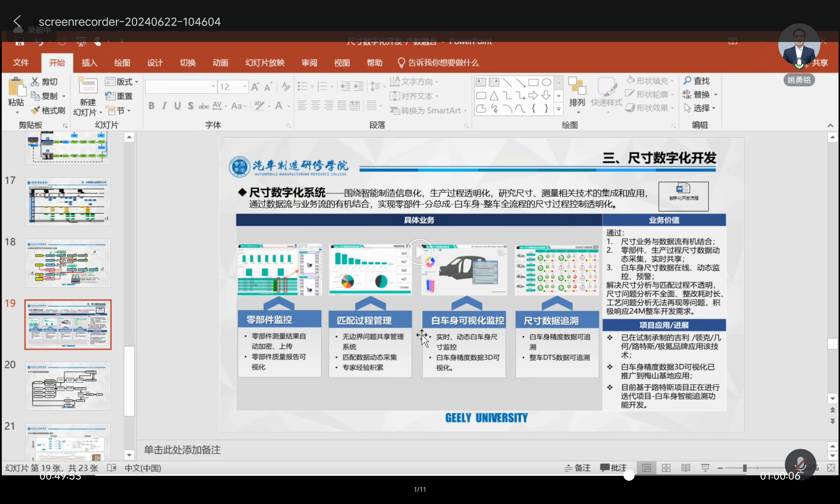
Task: Toggle Italic formatting
Action: (x=164, y=106)
